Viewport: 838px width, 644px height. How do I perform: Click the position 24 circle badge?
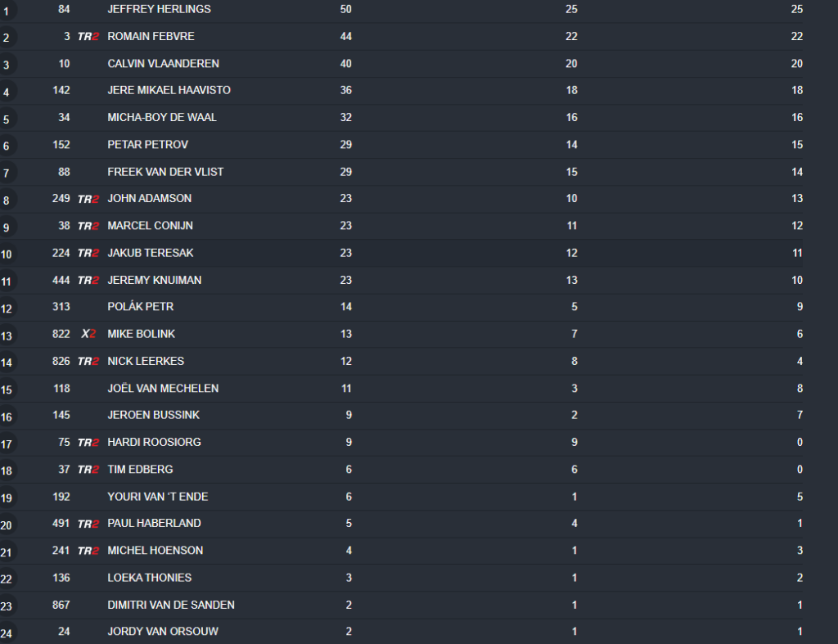tap(7, 633)
